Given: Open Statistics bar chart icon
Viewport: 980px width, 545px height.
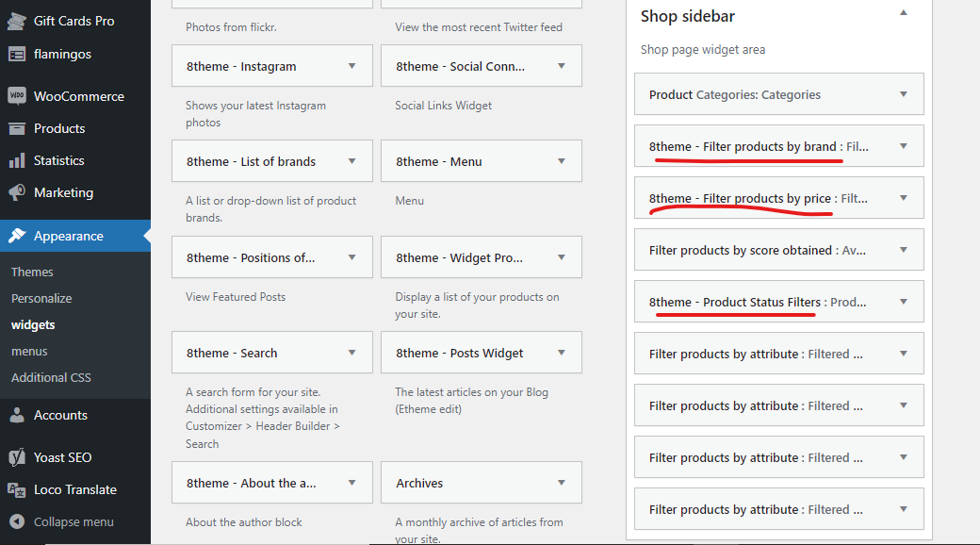Looking at the screenshot, I should pos(17,161).
